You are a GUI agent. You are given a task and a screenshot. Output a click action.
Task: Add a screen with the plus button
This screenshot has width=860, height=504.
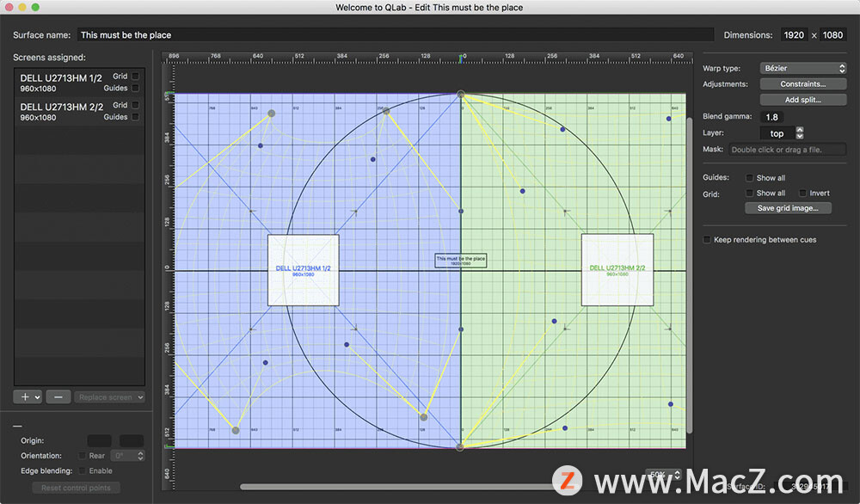24,397
